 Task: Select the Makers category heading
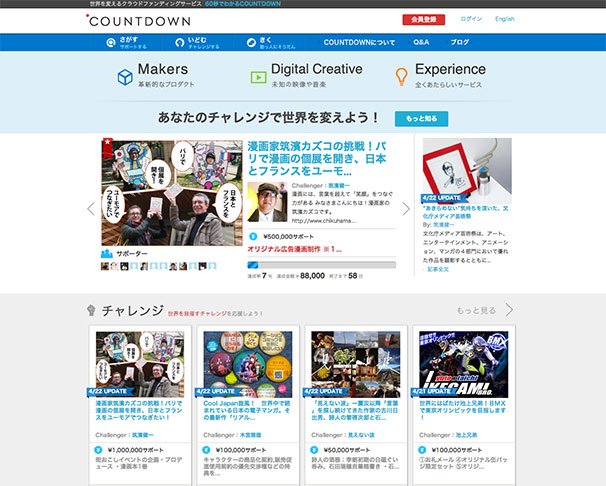point(163,69)
